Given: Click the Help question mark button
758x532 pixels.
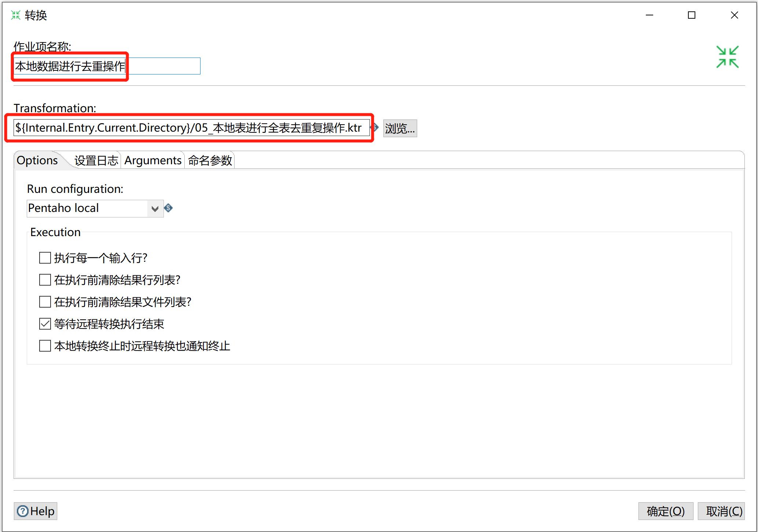Looking at the screenshot, I should 36,511.
